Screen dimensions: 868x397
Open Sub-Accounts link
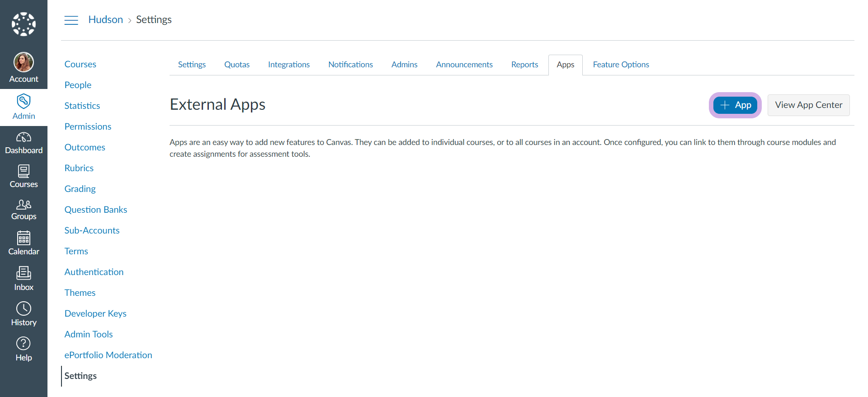92,230
